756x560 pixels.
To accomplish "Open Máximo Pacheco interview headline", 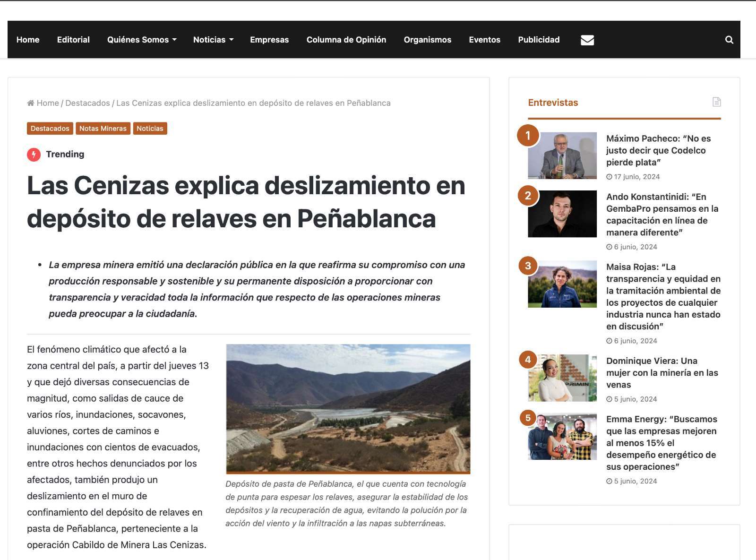I will pos(658,150).
